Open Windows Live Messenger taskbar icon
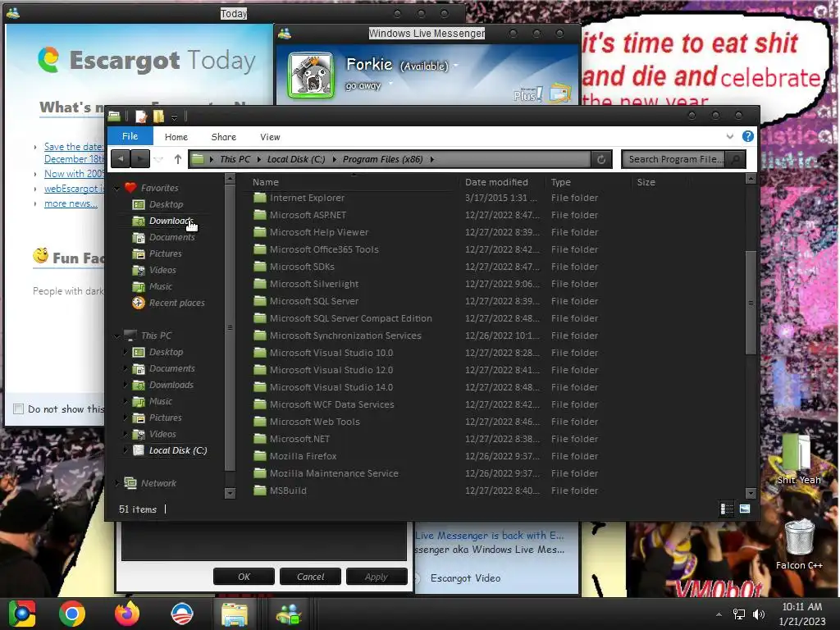The height and width of the screenshot is (630, 840). click(x=289, y=614)
